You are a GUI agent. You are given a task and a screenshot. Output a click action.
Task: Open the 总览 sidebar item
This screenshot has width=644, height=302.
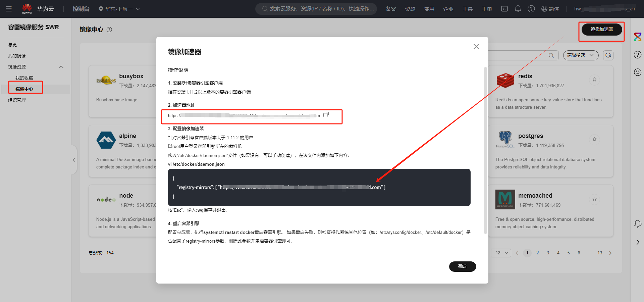[13, 45]
